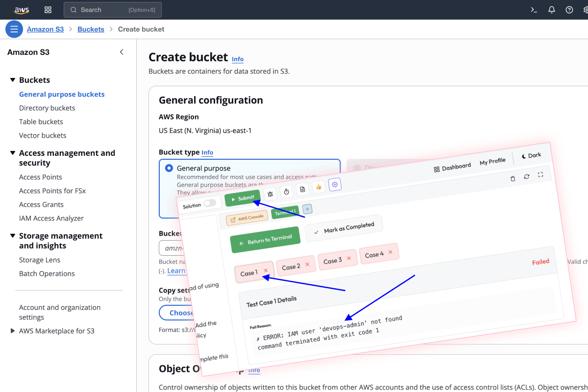588x392 pixels.
Task: Click Return to Terminal button
Action: [x=265, y=240]
